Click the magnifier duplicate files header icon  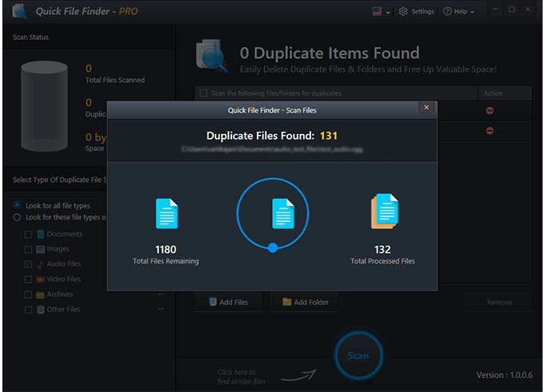[x=212, y=58]
